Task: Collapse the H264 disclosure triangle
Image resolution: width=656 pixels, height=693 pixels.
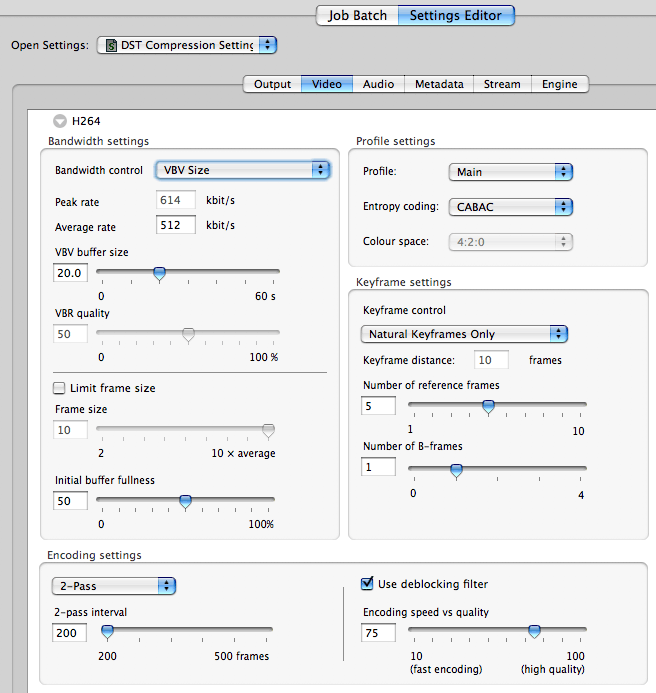Action: 61,121
